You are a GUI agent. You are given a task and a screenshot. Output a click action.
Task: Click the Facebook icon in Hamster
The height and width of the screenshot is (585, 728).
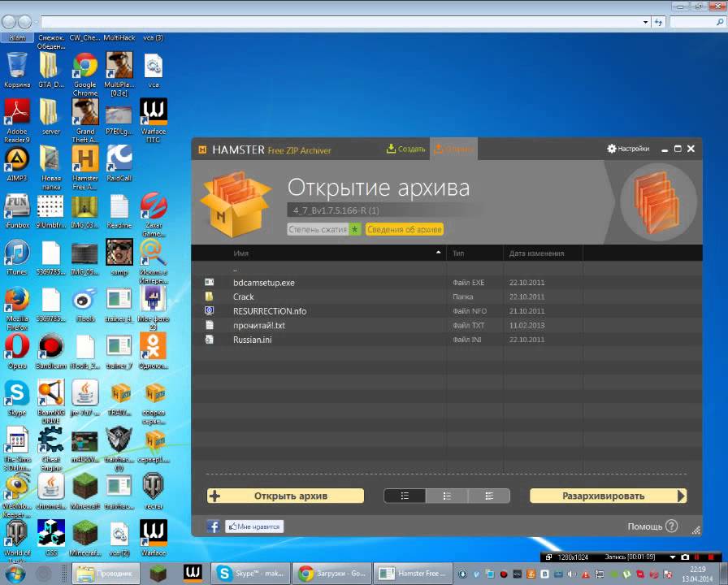[213, 526]
